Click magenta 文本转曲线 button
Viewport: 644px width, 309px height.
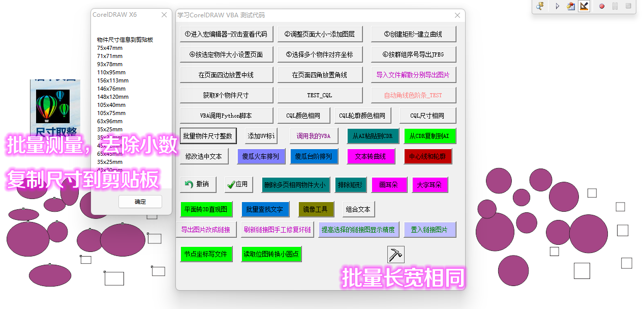(x=371, y=156)
